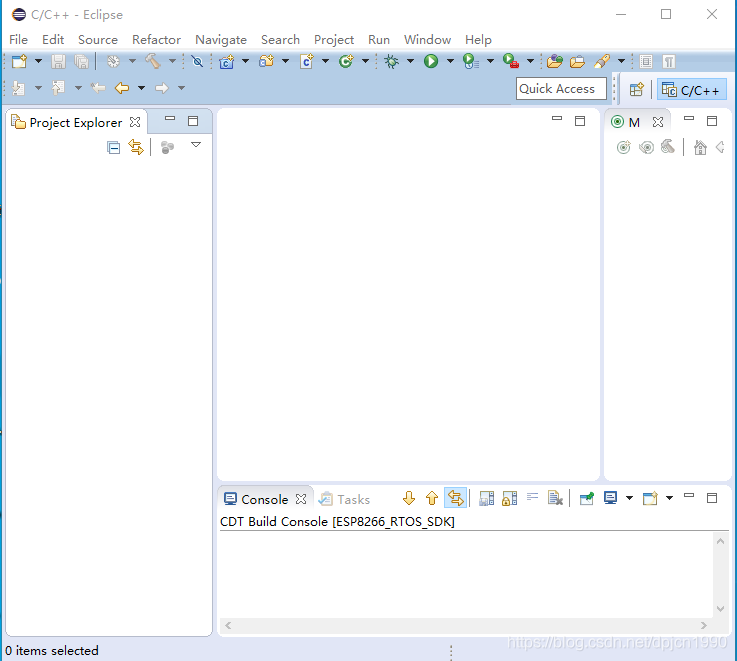Switch to the Tasks tab
Image resolution: width=737 pixels, height=661 pixels.
click(345, 499)
